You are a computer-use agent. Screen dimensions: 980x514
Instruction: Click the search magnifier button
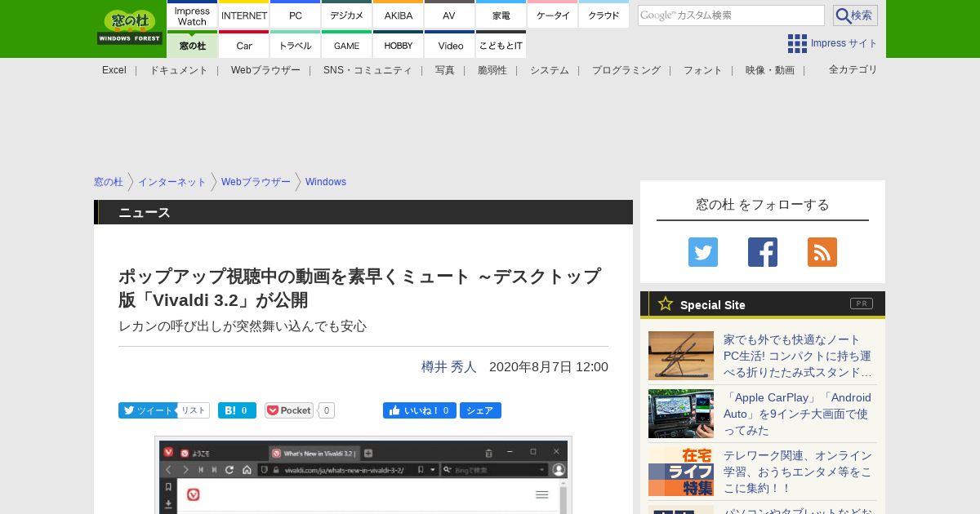pyautogui.click(x=855, y=16)
